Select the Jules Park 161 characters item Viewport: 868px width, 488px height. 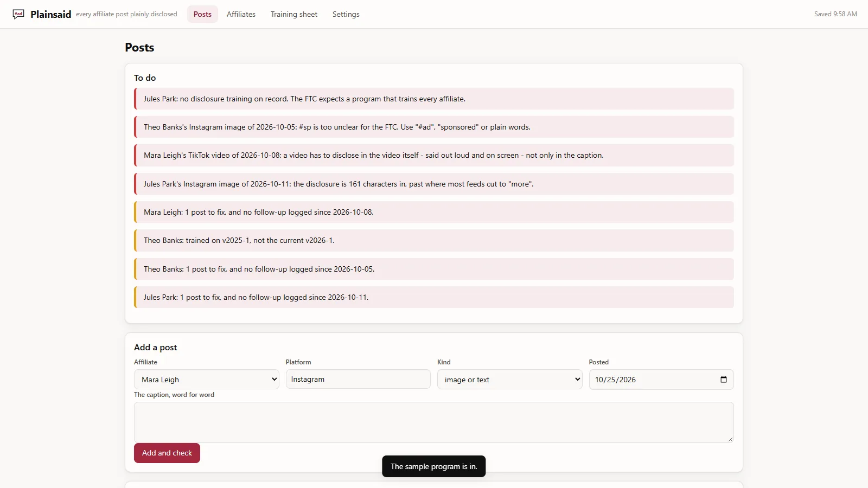pyautogui.click(x=434, y=184)
